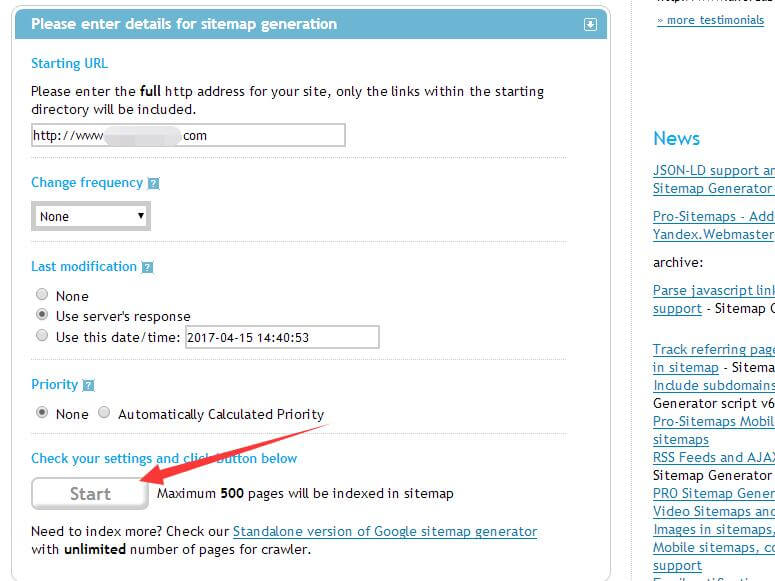
Task: Click the Last modification help icon
Action: pos(147,268)
